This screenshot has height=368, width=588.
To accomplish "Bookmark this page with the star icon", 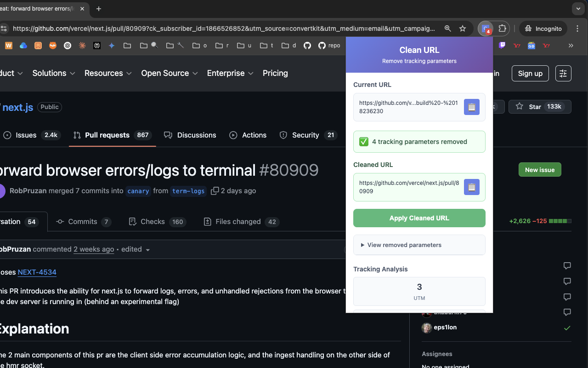I will [463, 28].
